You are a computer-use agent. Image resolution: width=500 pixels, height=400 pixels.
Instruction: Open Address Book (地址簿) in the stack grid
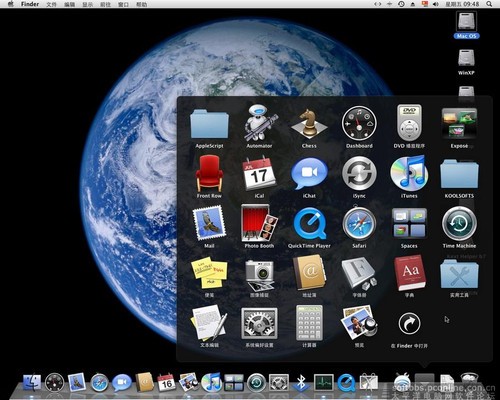[x=309, y=273]
